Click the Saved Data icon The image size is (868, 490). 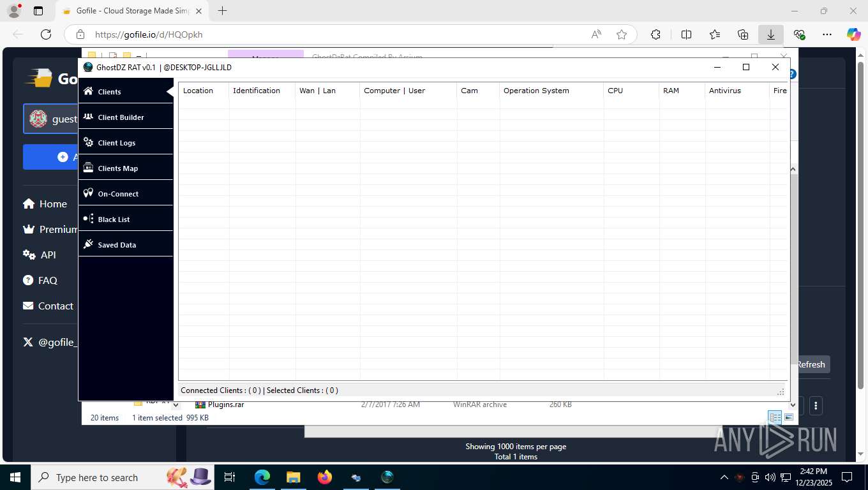pos(88,244)
